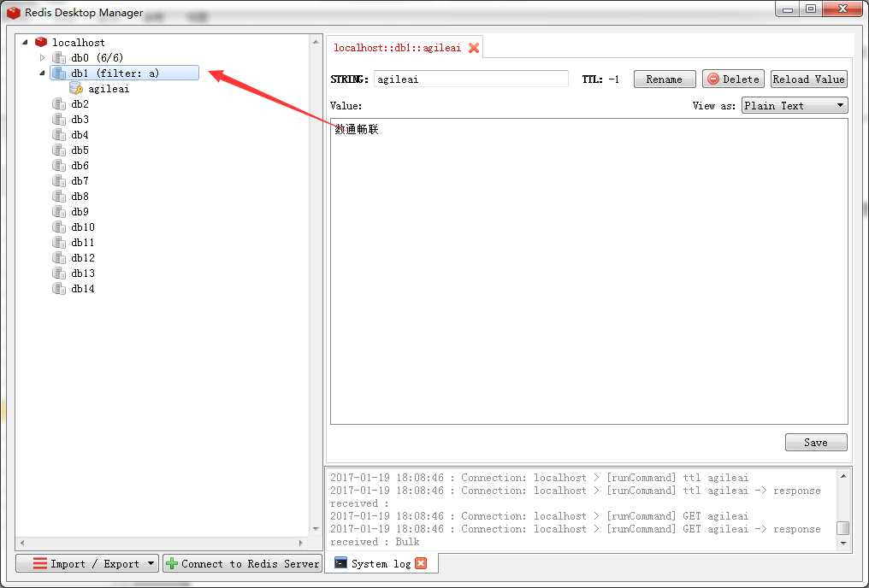Close the localhost::db1::agileai tab
Viewport: 869px width, 588px height.
[473, 48]
